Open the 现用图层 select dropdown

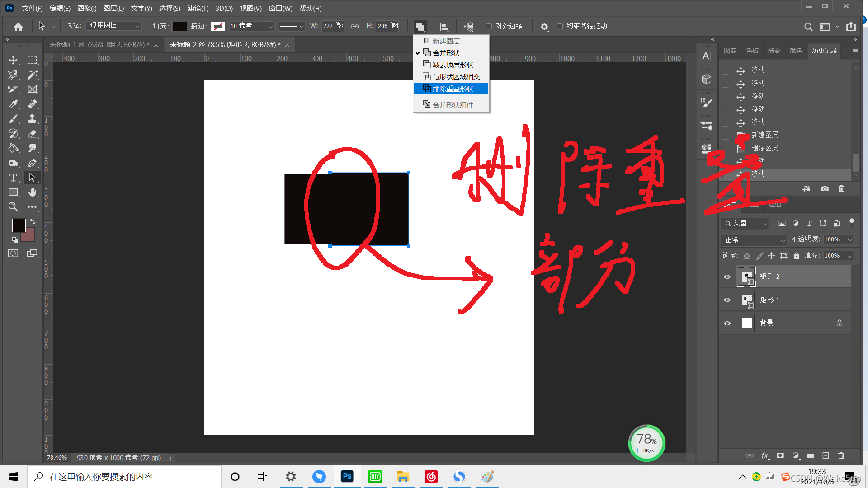point(114,26)
